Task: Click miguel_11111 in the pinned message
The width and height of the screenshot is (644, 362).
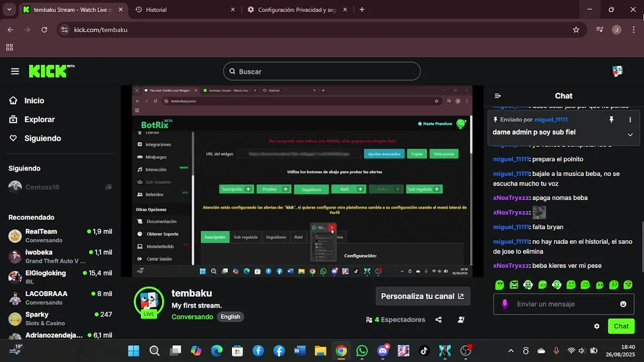Action: coord(551,120)
